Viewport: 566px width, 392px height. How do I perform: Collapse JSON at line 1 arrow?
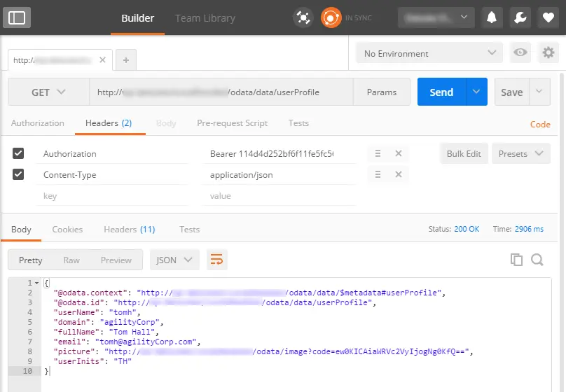(x=36, y=283)
